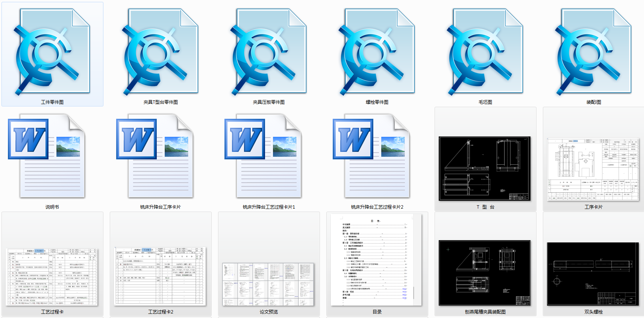Select the file name "刨燕尾槽夹具装配图"
The height and width of the screenshot is (318, 644).
(x=485, y=312)
